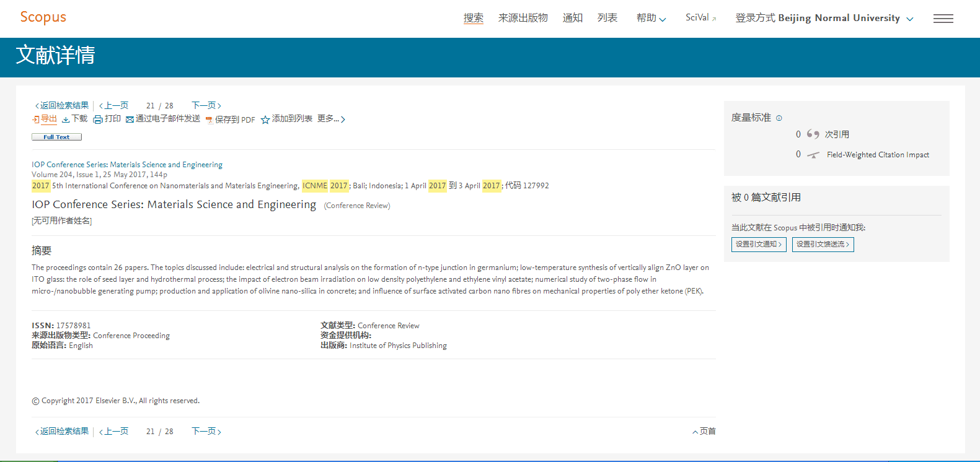
Task: Click the citation quote marks icon
Action: click(x=813, y=134)
